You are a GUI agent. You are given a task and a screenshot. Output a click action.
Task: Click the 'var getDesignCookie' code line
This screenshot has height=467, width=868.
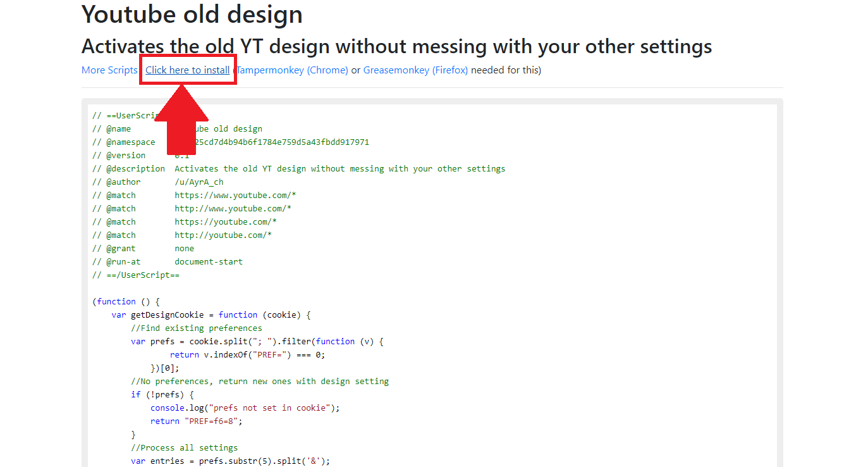[x=211, y=315]
